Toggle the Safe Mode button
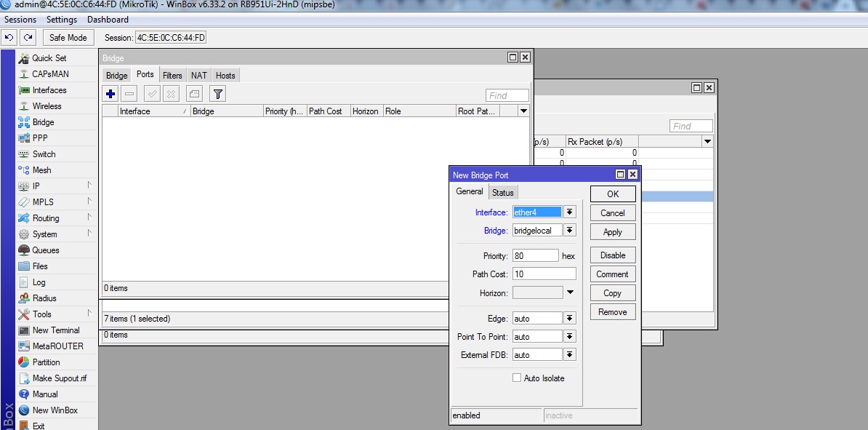 tap(68, 37)
